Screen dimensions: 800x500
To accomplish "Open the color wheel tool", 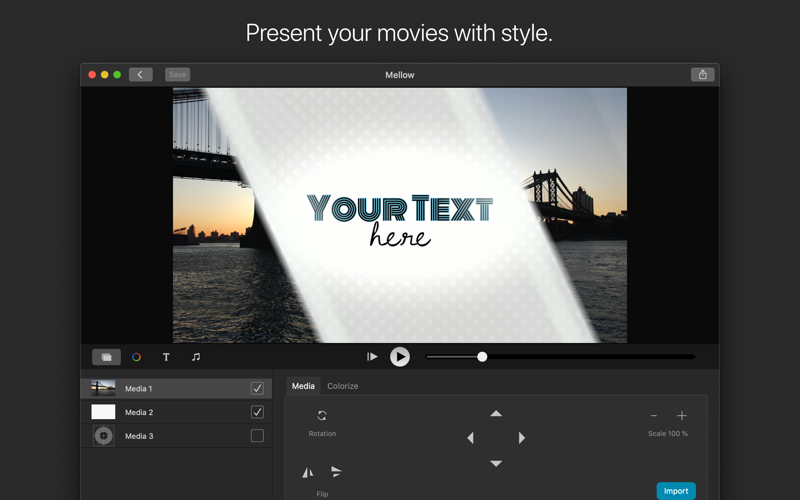I will 136,357.
